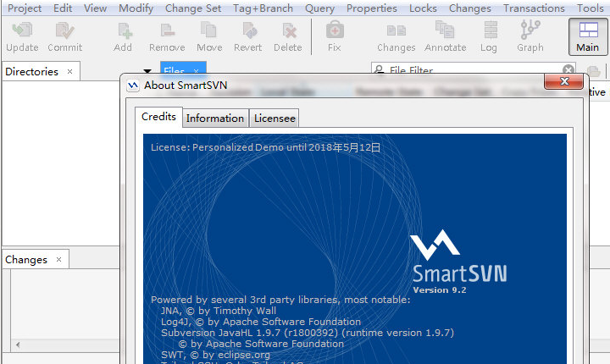
Task: Open the Locks menu
Action: pyautogui.click(x=423, y=8)
